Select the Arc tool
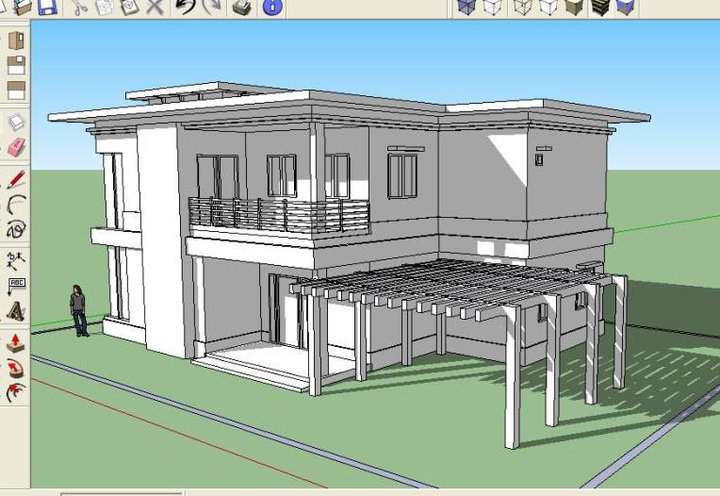This screenshot has width=720, height=496. tap(16, 204)
